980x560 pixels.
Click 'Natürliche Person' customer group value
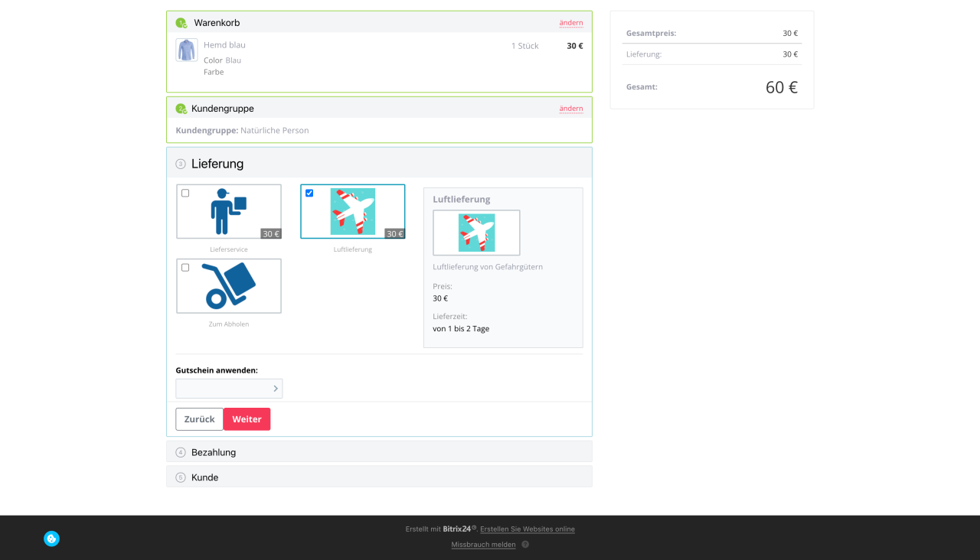pos(275,131)
